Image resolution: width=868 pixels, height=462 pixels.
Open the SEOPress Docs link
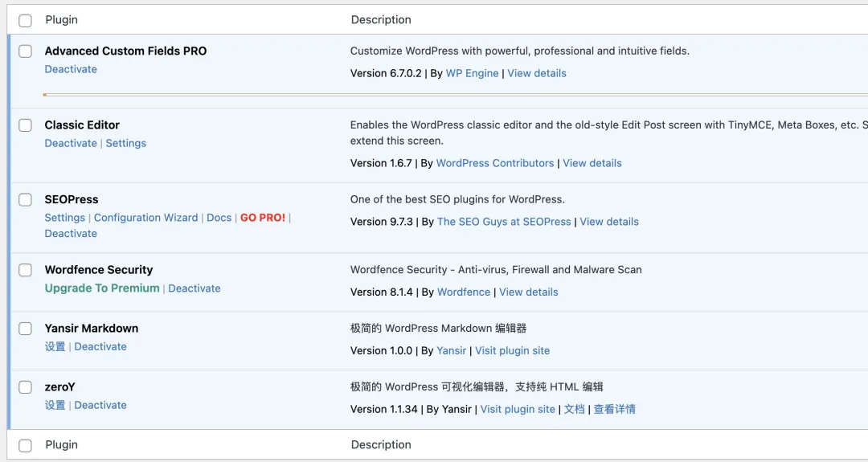coord(219,218)
